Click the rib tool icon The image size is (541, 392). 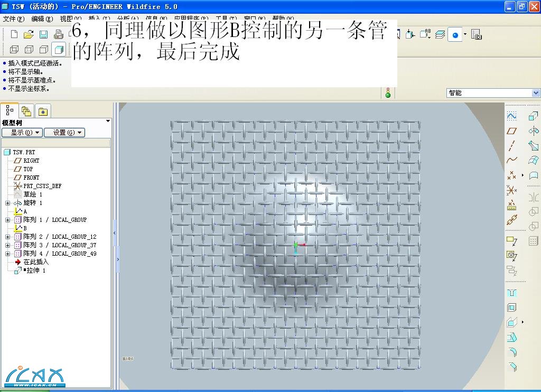[511, 322]
